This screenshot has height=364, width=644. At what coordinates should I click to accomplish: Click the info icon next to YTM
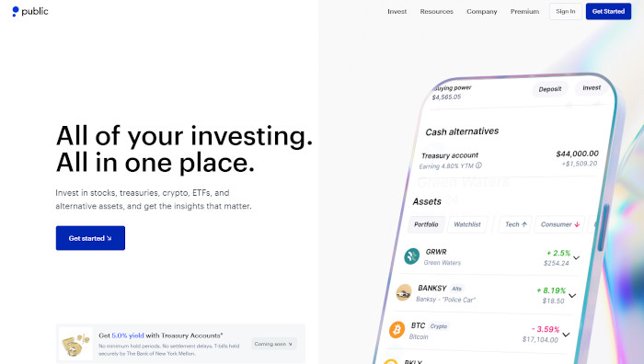pyautogui.click(x=478, y=165)
